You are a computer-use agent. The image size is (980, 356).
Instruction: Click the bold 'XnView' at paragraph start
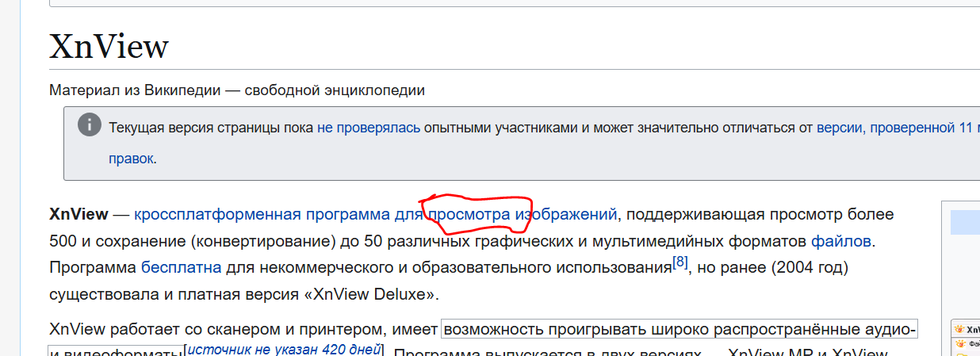[x=78, y=214]
